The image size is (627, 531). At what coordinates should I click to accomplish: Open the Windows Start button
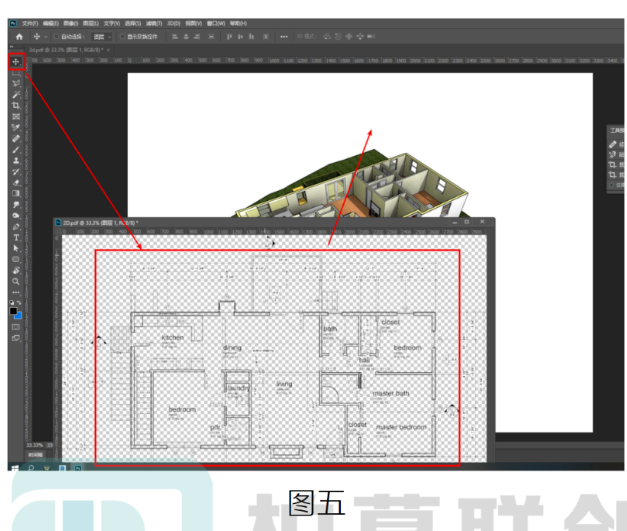tap(15, 468)
